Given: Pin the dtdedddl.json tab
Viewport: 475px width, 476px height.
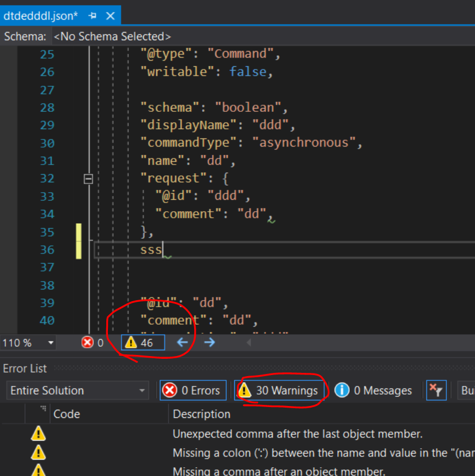Looking at the screenshot, I should pos(93,15).
